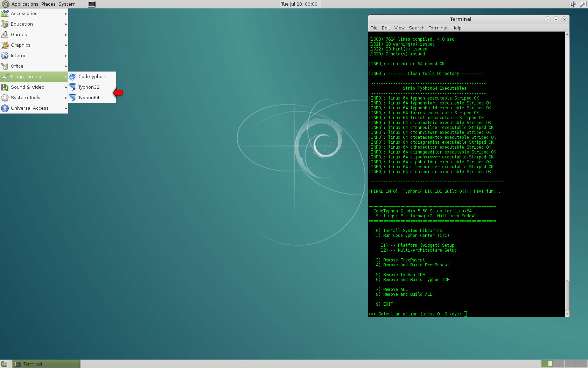Switch to the third workspace
This screenshot has width=588, height=368.
click(x=570, y=364)
